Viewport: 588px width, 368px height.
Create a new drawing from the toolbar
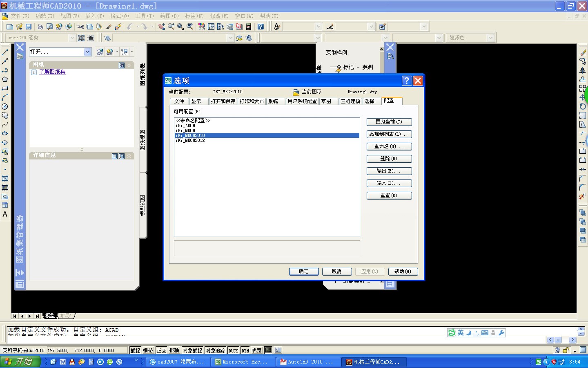(10, 27)
